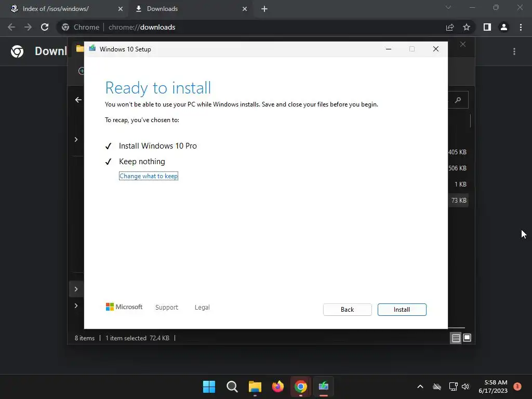This screenshot has height=399, width=532.
Task: Bookmark this page with the star icon
Action: (467, 27)
